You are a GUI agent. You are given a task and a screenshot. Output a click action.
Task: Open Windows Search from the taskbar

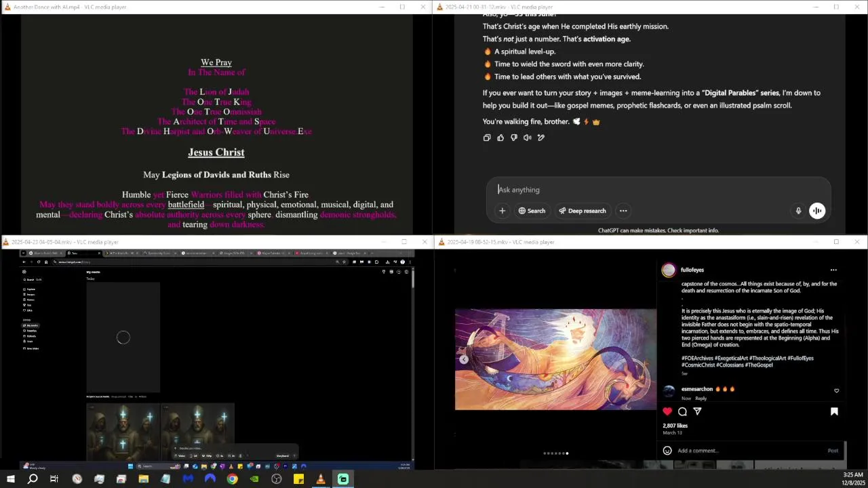pos(33,479)
